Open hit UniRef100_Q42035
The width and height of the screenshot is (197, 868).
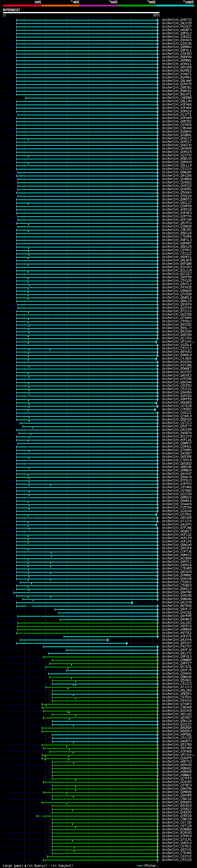click(177, 23)
